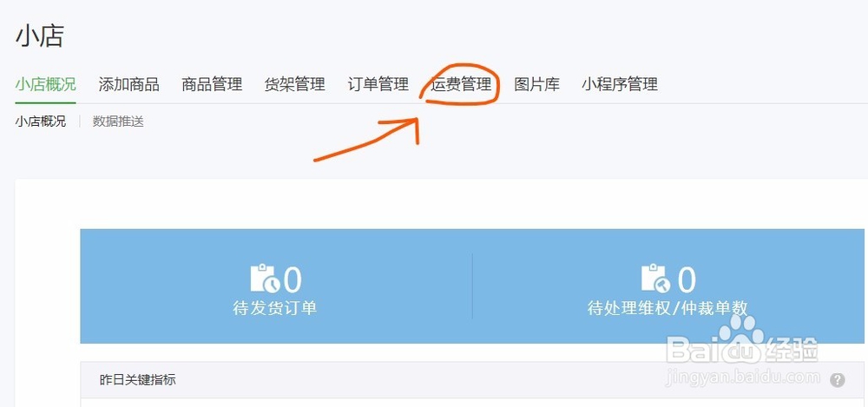Click the 小店 page title
The height and width of the screenshot is (407, 868).
[x=40, y=36]
